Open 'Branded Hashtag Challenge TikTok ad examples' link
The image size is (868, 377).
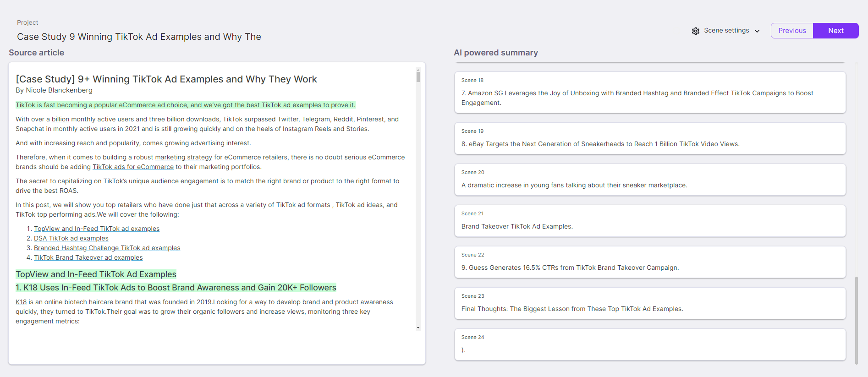coord(107,248)
